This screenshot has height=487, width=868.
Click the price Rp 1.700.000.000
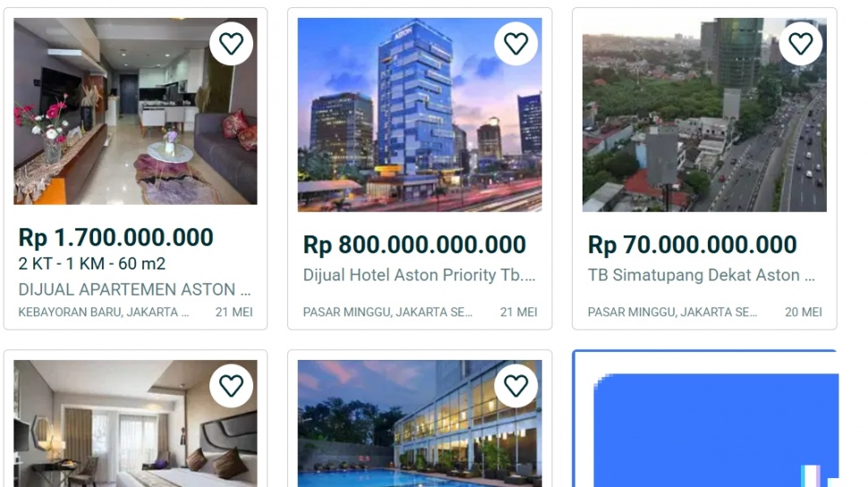(x=115, y=238)
